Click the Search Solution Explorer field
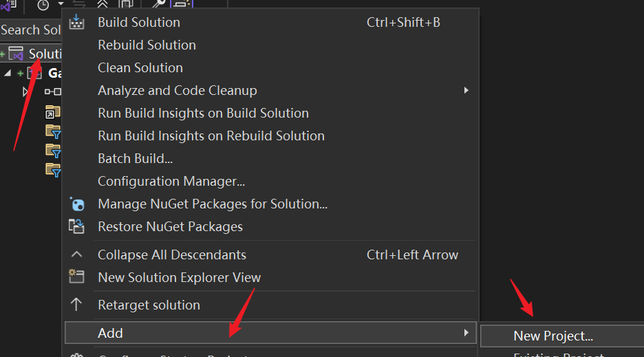Image resolution: width=644 pixels, height=357 pixels. (x=31, y=30)
